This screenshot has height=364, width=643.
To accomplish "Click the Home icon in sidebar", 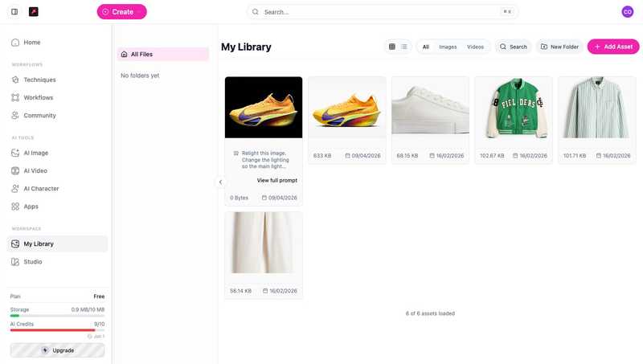I will [15, 43].
